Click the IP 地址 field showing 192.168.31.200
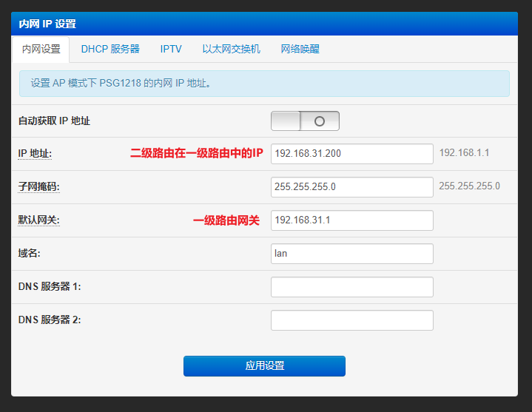 point(351,154)
